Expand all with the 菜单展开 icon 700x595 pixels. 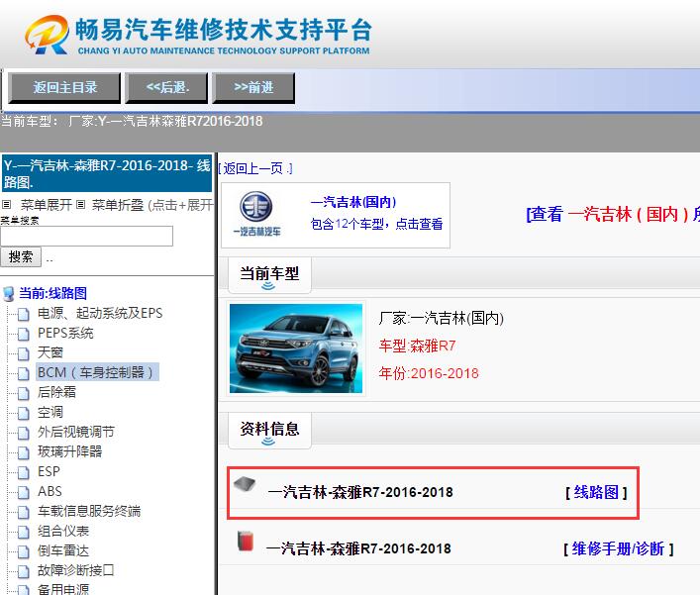(x=6, y=205)
